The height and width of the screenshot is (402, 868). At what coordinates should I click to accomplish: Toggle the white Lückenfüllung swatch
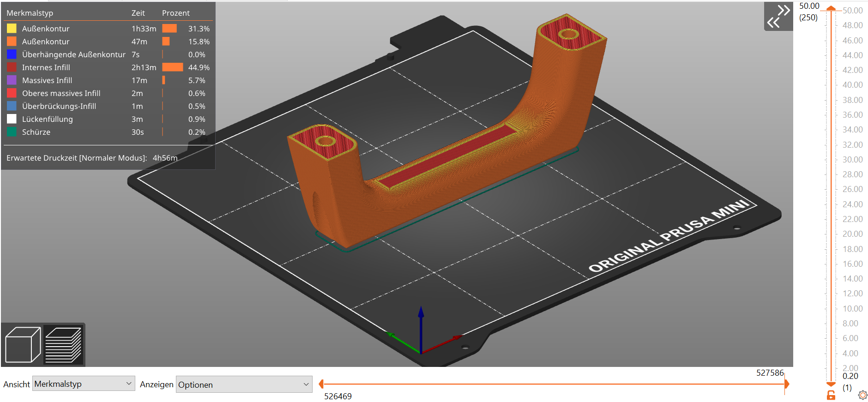(12, 119)
